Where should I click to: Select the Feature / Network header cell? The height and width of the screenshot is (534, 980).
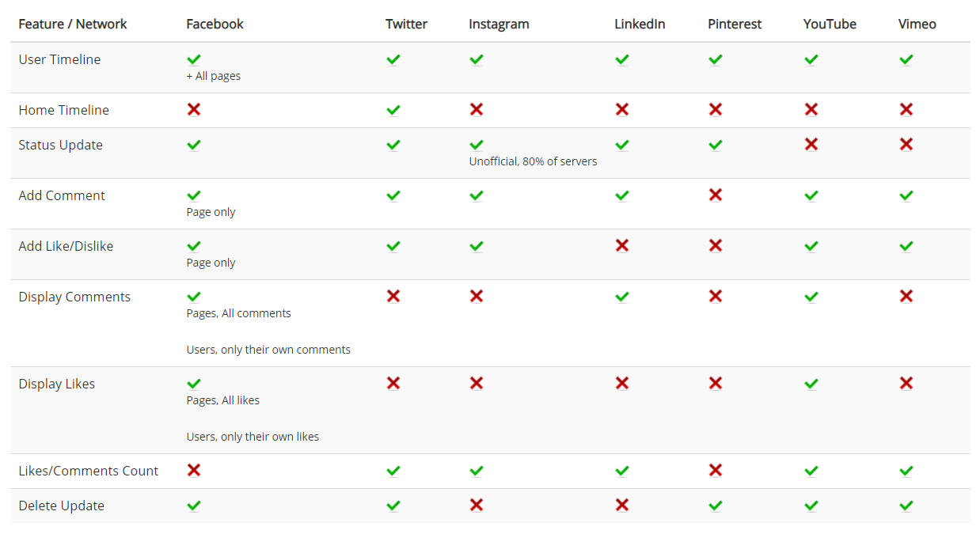coord(73,24)
